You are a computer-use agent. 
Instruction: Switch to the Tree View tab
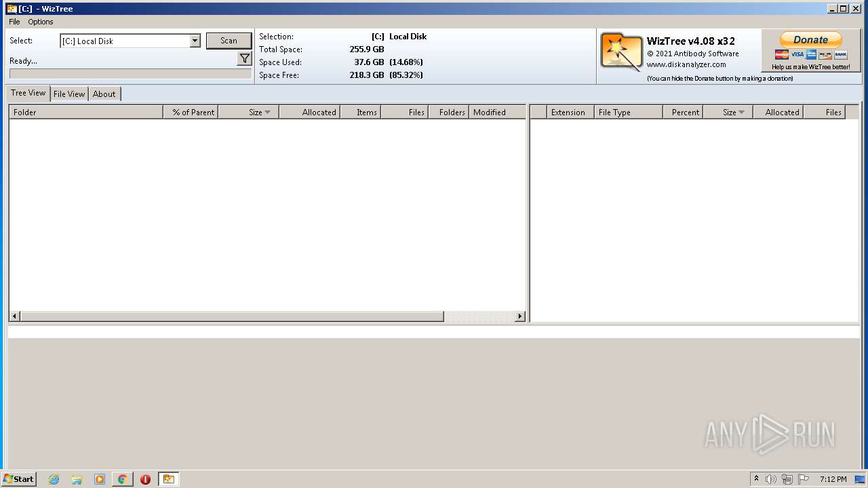[28, 93]
